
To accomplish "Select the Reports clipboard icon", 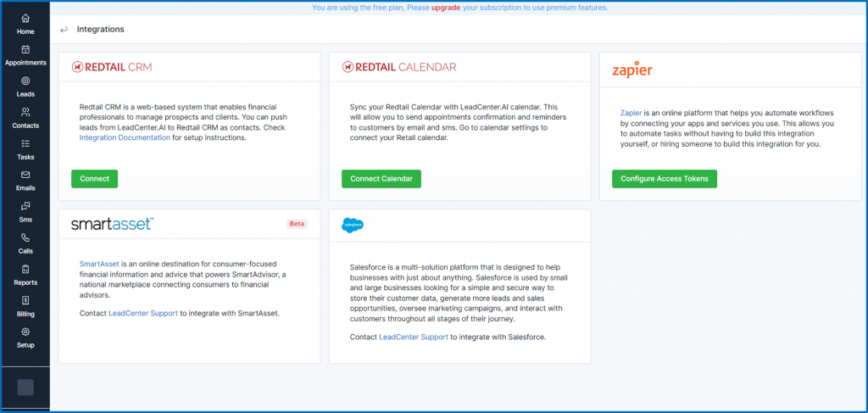I will 25,269.
